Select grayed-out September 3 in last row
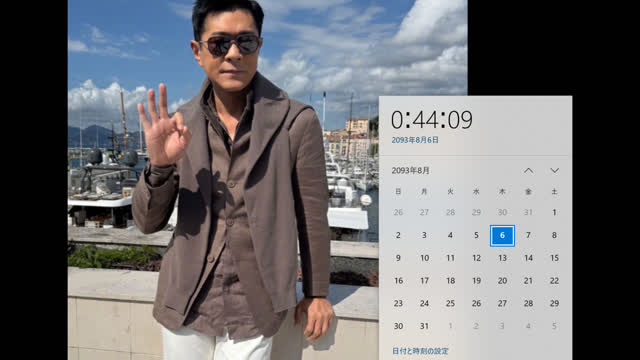 coord(502,326)
